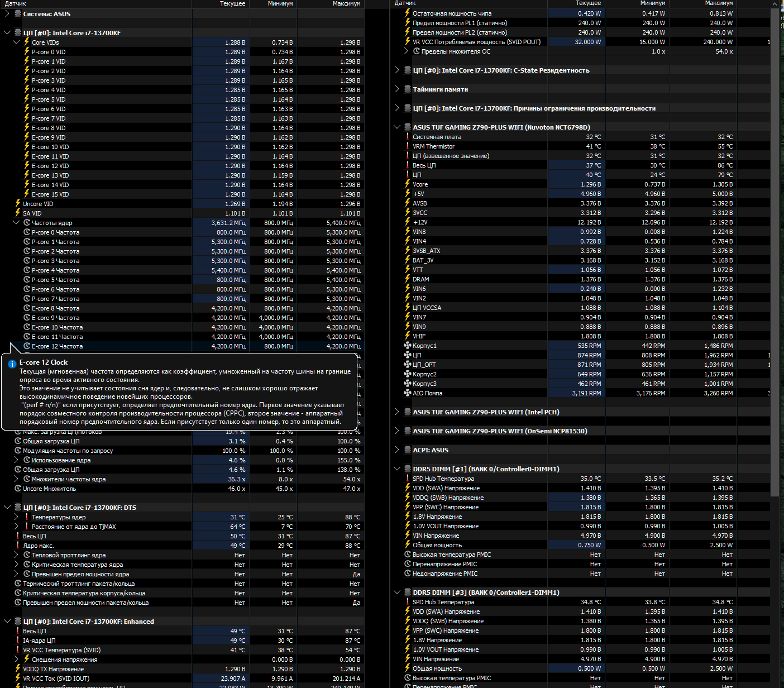Click the thermometer icon beside Ядро макс.
This screenshot has width=784, height=688.
[17, 546]
